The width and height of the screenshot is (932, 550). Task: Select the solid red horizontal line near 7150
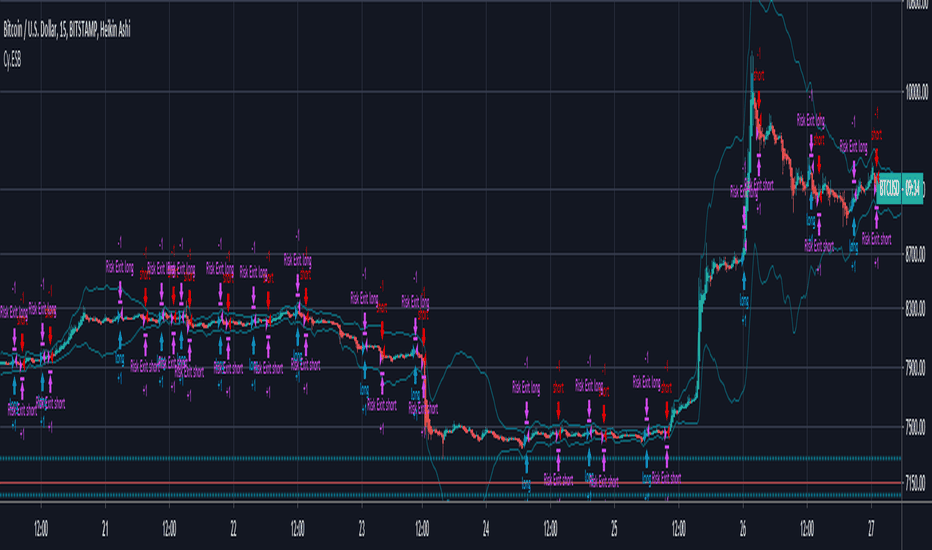click(451, 483)
